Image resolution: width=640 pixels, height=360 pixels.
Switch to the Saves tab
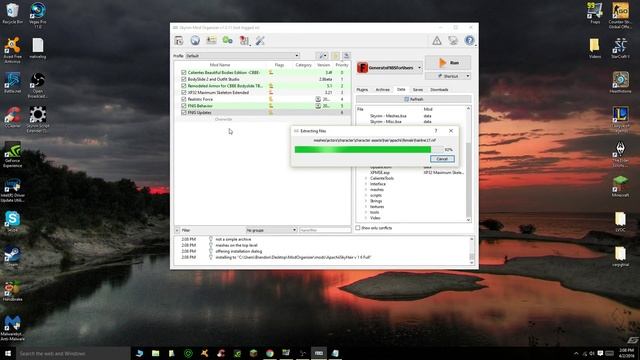[418, 89]
